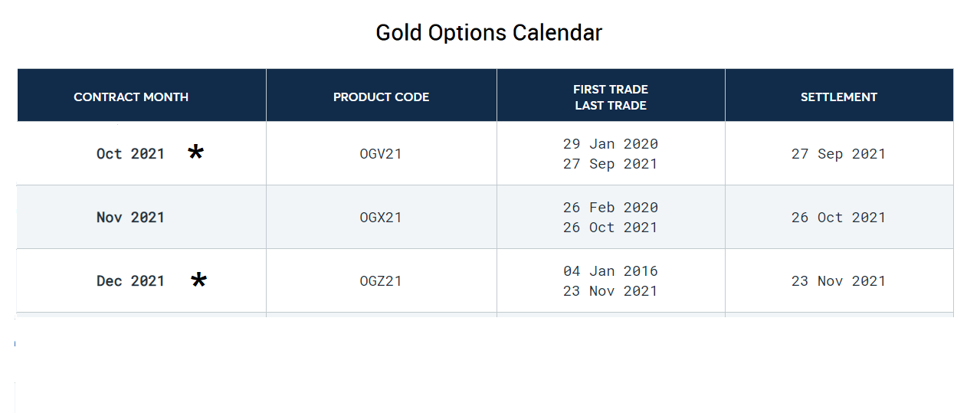Click first trade date 04 Jan 2016
This screenshot has height=413, width=980.
coord(611,271)
